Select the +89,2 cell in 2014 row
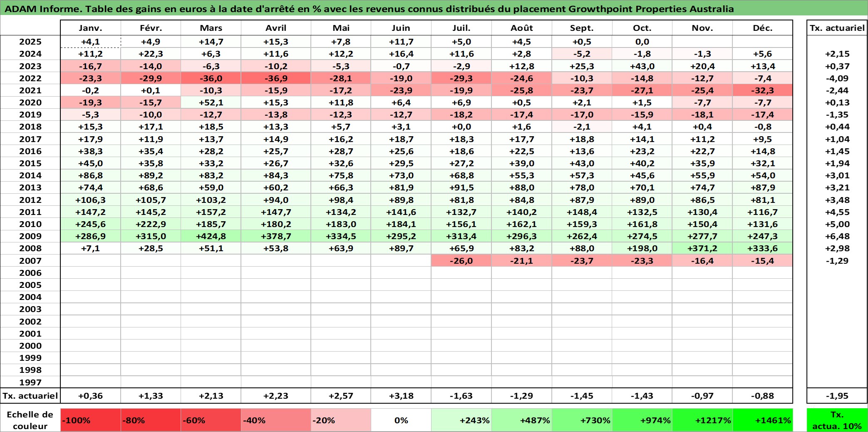Viewport: 868px width, 432px height. pos(151,175)
